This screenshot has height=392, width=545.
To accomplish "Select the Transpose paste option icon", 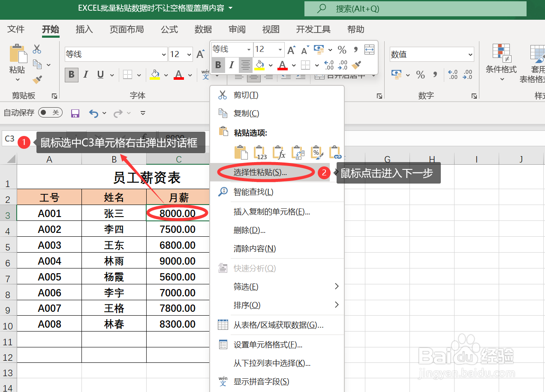I will [298, 152].
